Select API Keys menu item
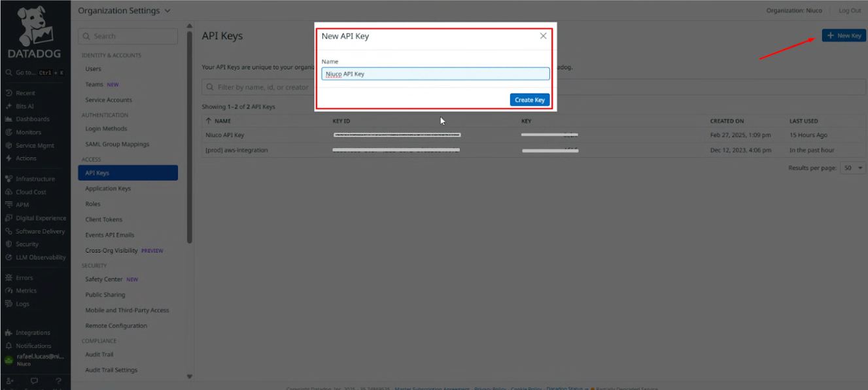This screenshot has width=868, height=390. pyautogui.click(x=128, y=173)
